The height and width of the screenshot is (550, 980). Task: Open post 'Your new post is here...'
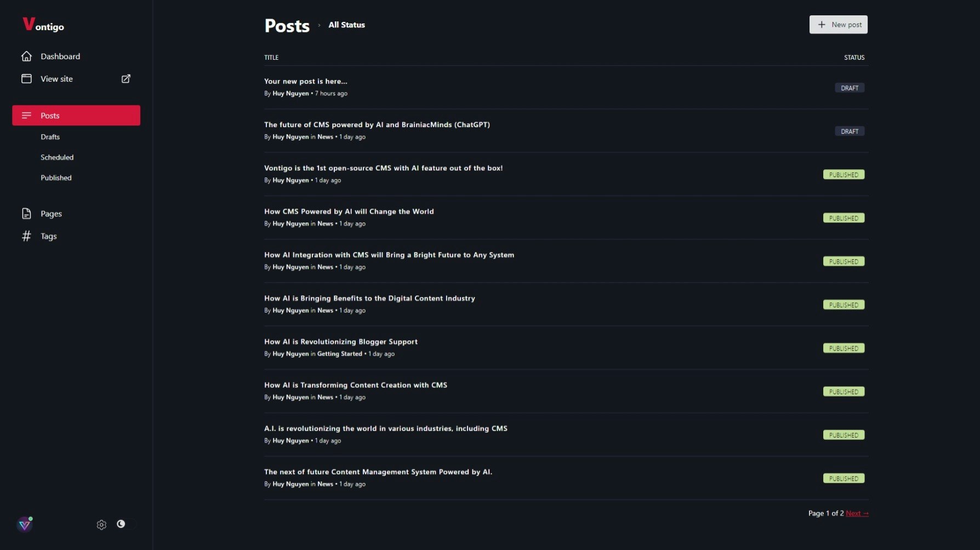click(x=305, y=81)
